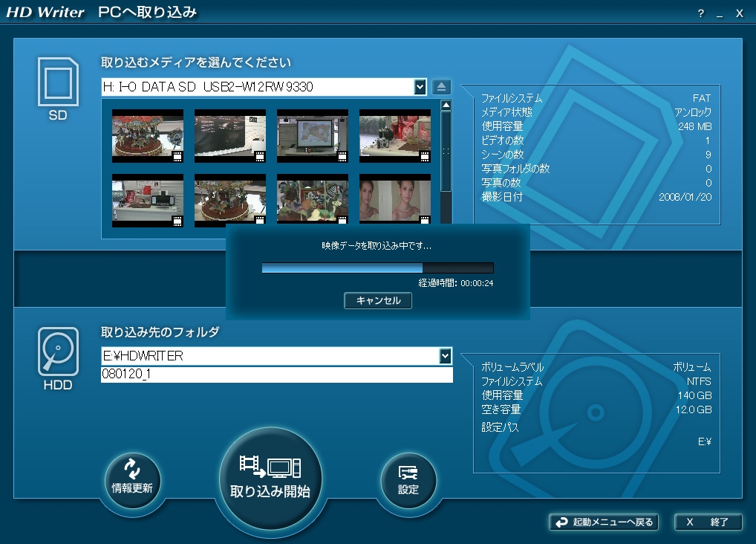Click the 取り込み先のフォルダ heading
This screenshot has width=756, height=544.
click(x=160, y=332)
